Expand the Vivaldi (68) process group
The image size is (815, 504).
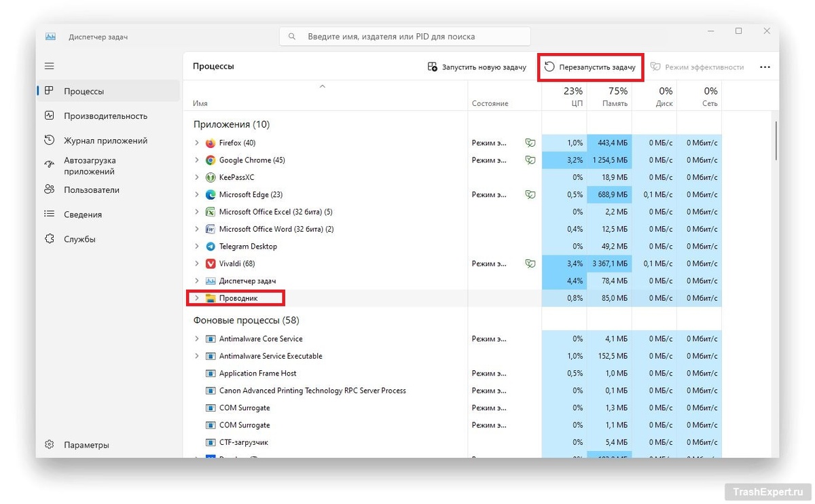point(197,264)
